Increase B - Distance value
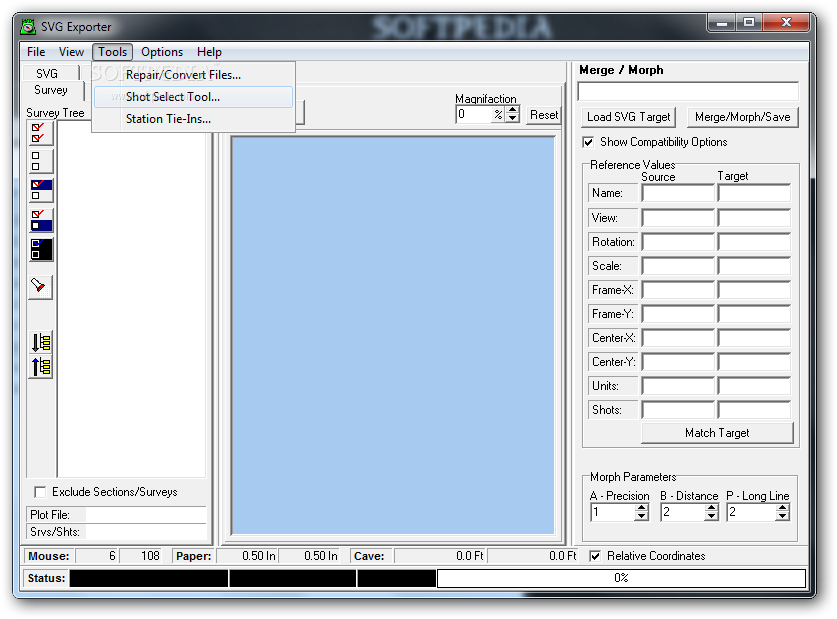Image resolution: width=837 pixels, height=619 pixels. point(711,508)
